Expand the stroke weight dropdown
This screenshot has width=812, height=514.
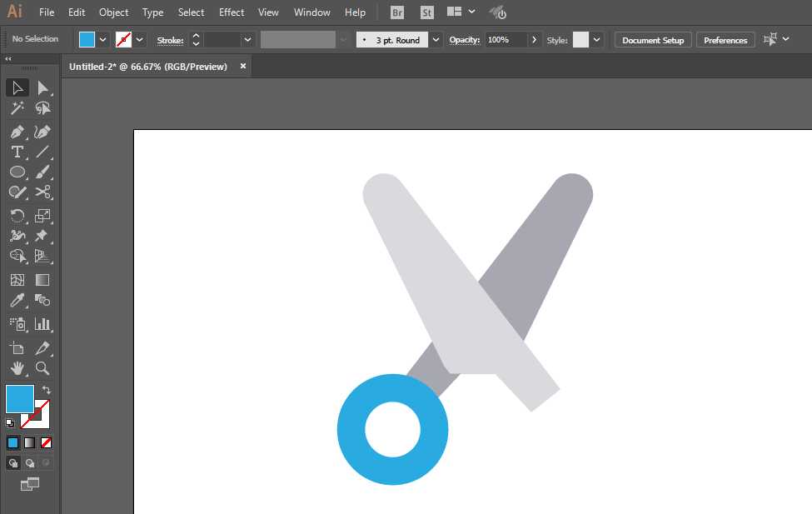(x=247, y=39)
